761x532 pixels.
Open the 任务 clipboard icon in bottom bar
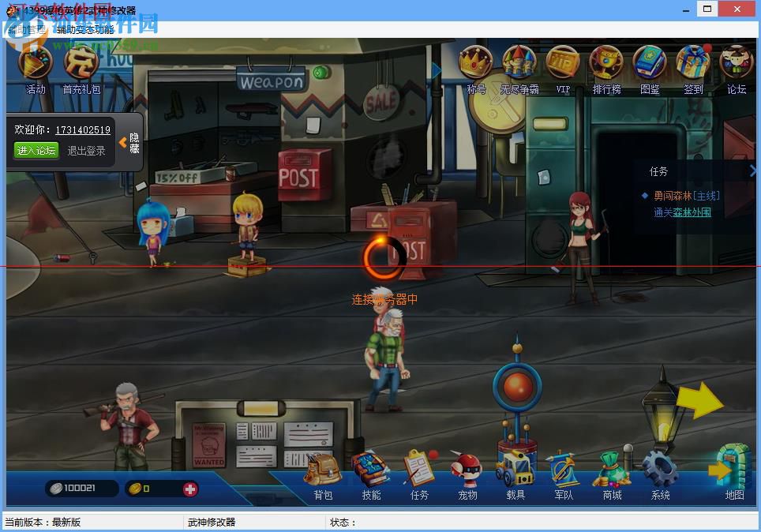(419, 476)
